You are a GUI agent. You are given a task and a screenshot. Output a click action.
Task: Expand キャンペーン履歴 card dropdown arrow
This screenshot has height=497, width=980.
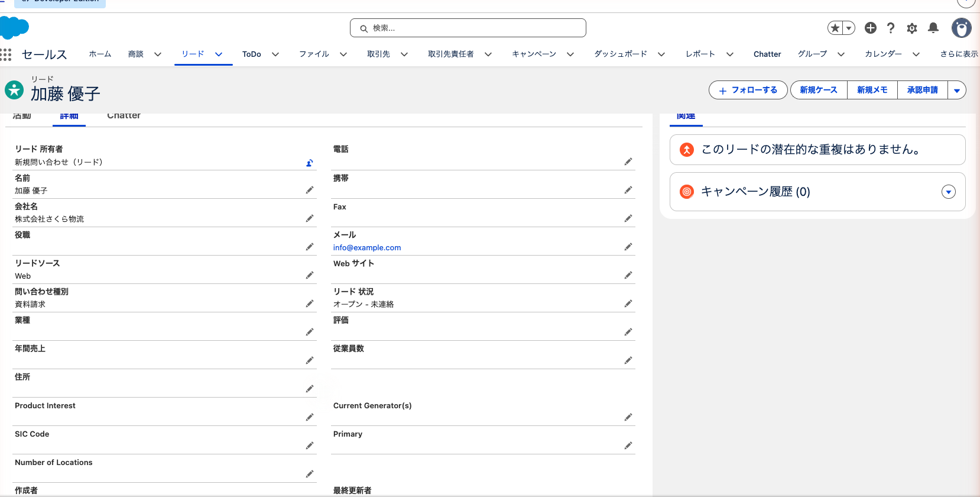[949, 192]
